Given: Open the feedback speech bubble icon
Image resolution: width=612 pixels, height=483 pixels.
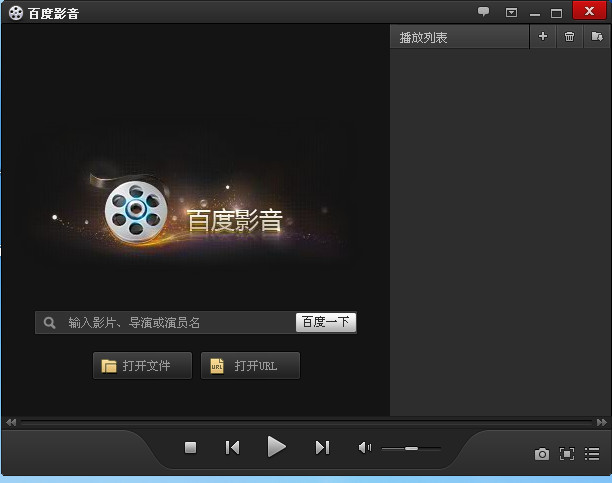Looking at the screenshot, I should 484,13.
